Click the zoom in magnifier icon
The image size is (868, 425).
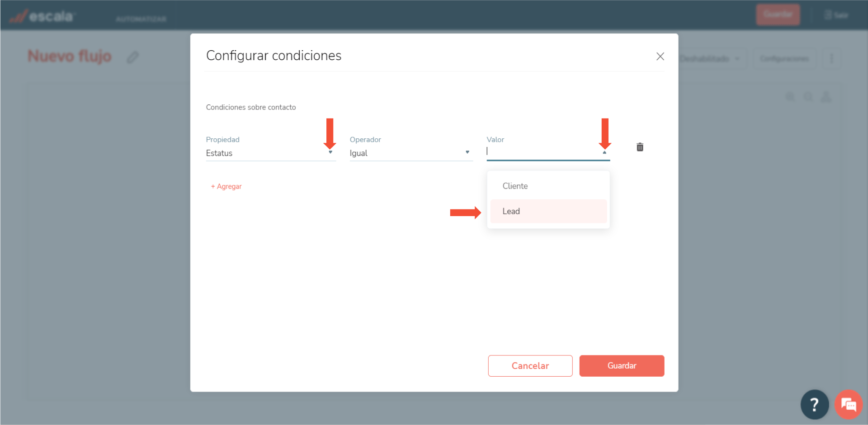click(790, 97)
